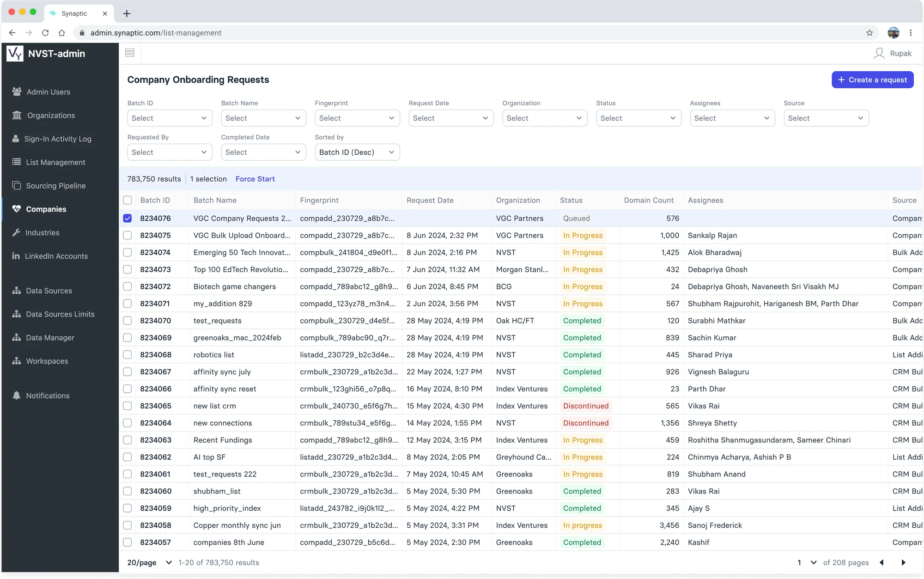This screenshot has height=579, width=924.
Task: Expand the Source filter dropdown
Action: coord(826,118)
